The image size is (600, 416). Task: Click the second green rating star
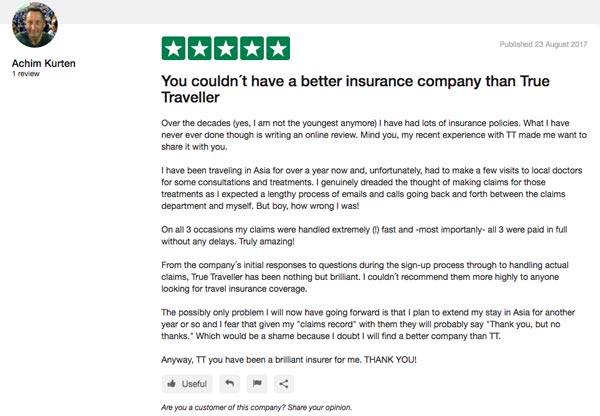(x=199, y=47)
